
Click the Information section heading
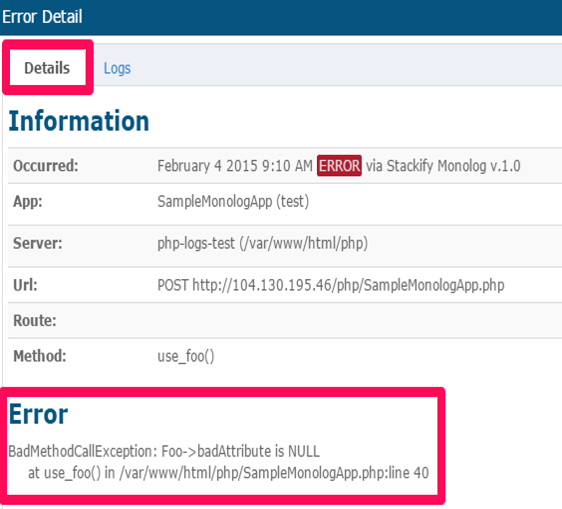[x=79, y=121]
